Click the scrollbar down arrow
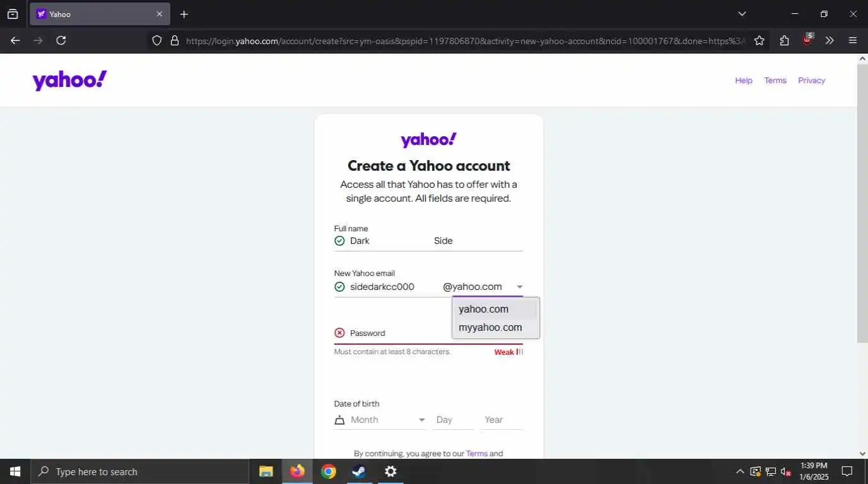 click(x=862, y=453)
